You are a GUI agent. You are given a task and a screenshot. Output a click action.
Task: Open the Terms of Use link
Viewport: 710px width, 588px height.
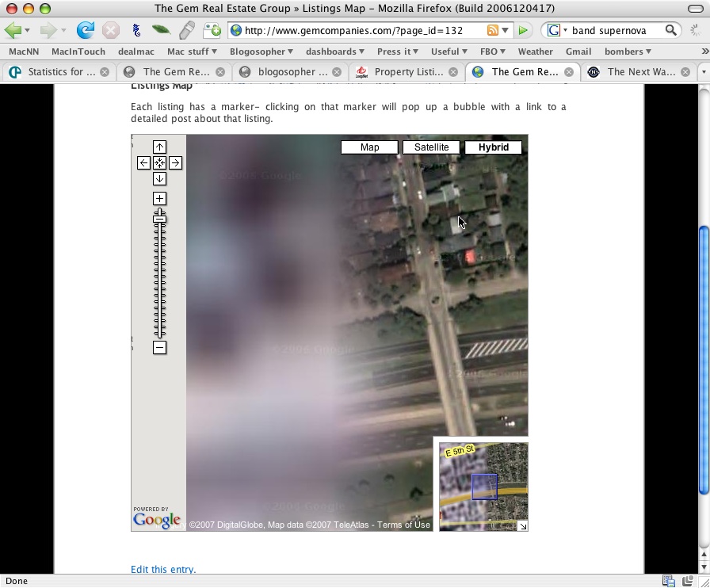coord(403,525)
